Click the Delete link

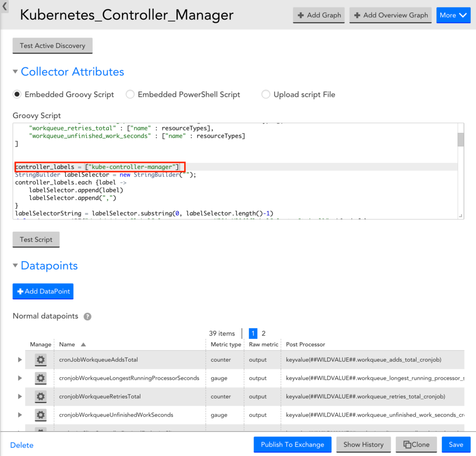[22, 445]
